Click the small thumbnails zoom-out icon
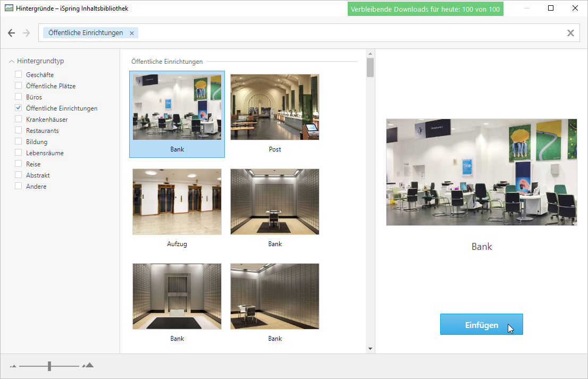The height and width of the screenshot is (379, 588). coord(13,366)
